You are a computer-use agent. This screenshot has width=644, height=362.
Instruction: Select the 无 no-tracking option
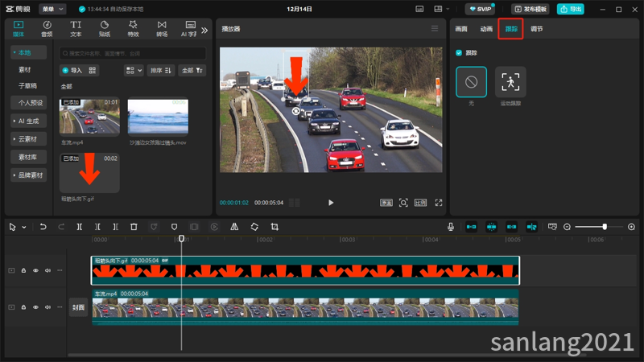(471, 82)
